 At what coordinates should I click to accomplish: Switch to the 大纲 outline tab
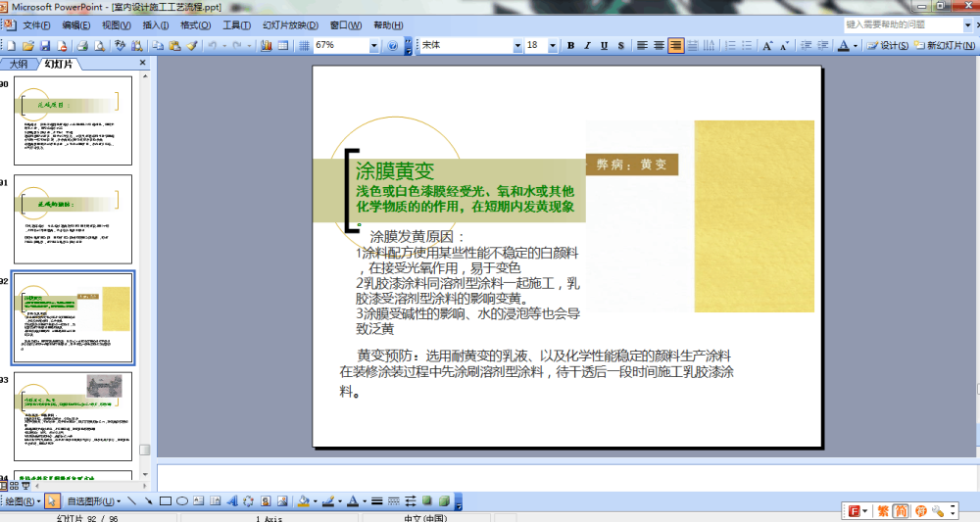coord(19,64)
